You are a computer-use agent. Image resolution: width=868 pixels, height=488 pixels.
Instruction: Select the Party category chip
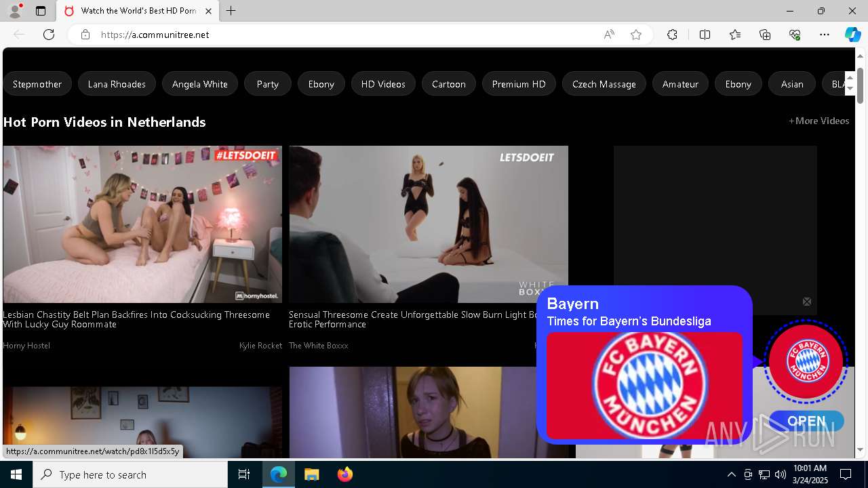click(268, 84)
